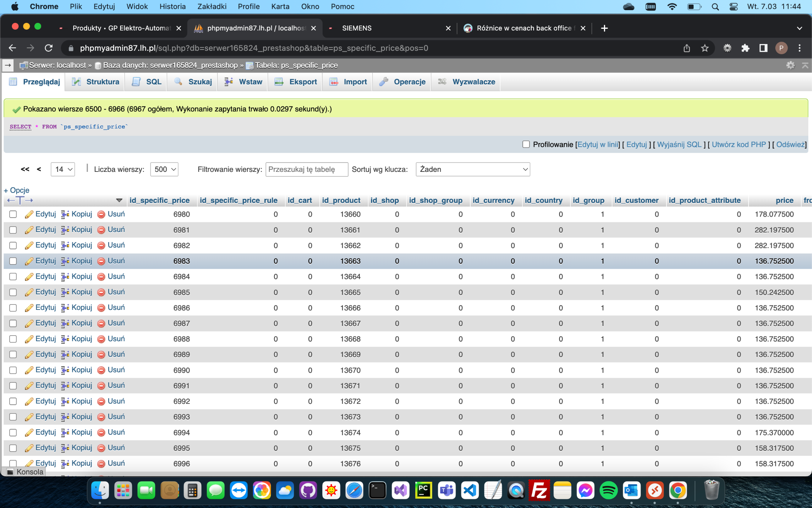Click the Przeszukaj tę tabelę filter field
The height and width of the screenshot is (508, 812).
306,169
